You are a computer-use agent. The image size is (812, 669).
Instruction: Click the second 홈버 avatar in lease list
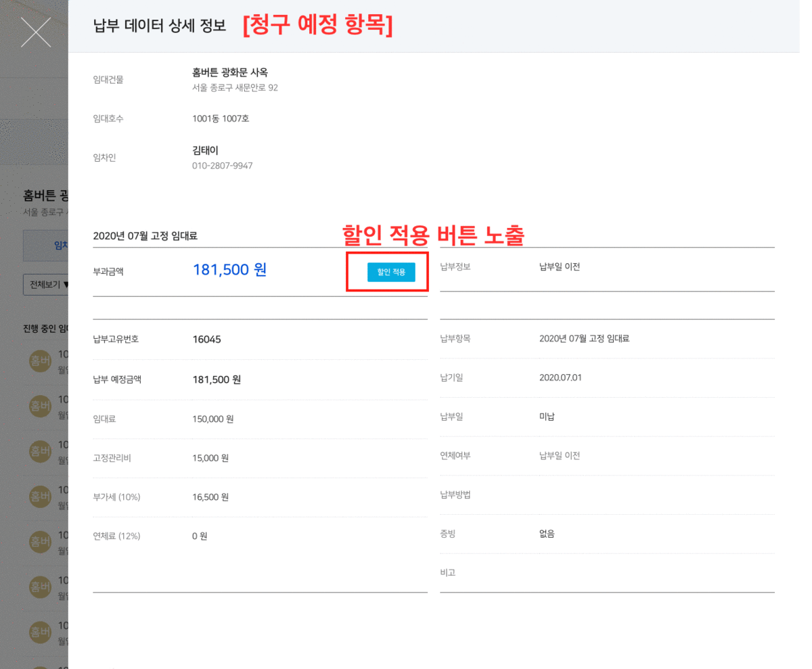tap(41, 406)
